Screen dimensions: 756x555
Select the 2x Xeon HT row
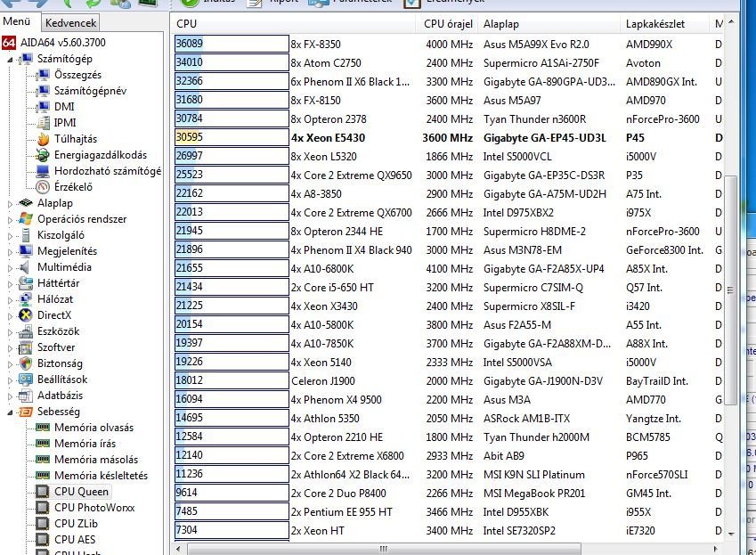point(449,530)
